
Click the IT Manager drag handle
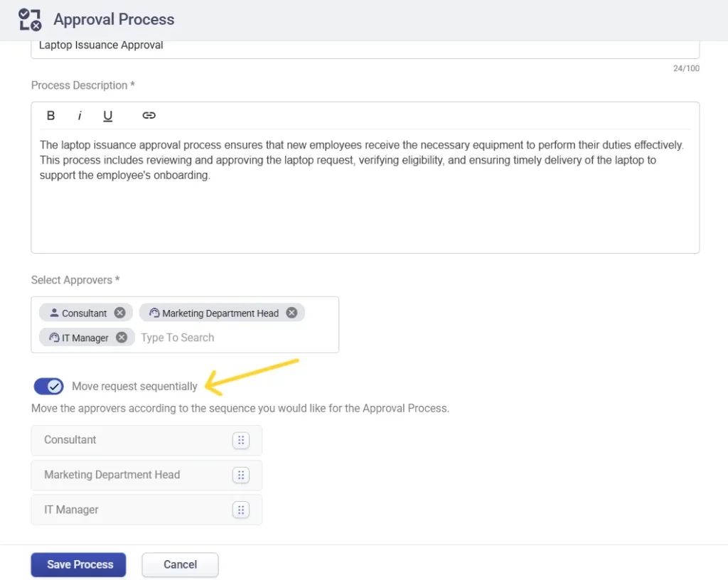pos(241,510)
